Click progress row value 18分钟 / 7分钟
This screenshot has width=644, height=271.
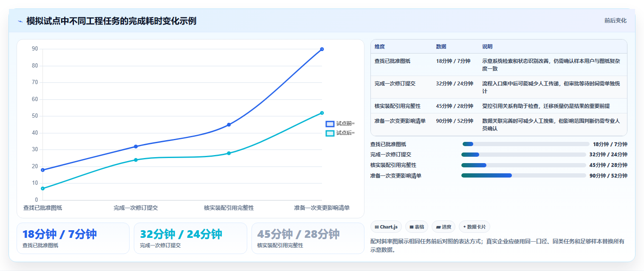610,144
